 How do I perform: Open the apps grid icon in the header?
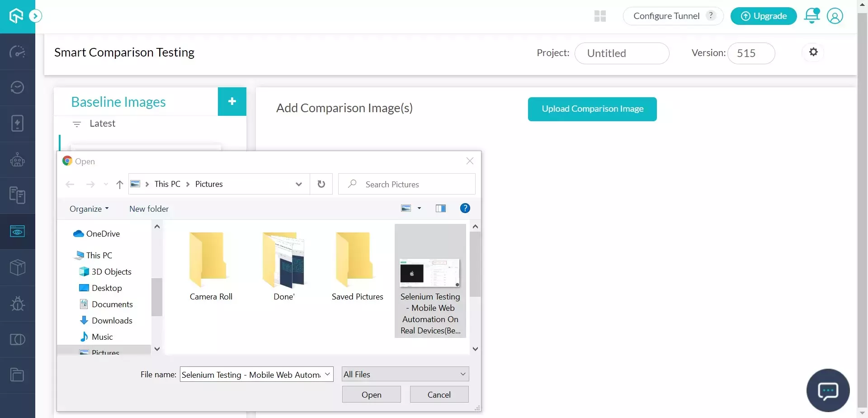click(x=600, y=16)
